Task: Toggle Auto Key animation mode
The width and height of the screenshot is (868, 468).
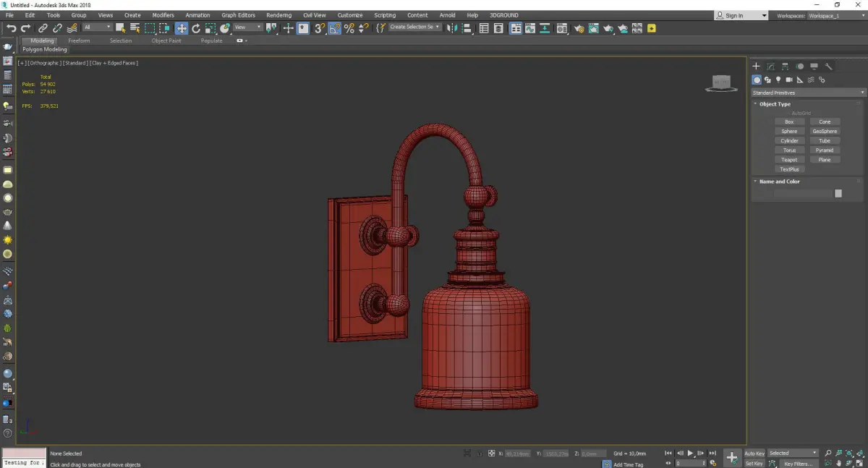Action: pos(754,454)
